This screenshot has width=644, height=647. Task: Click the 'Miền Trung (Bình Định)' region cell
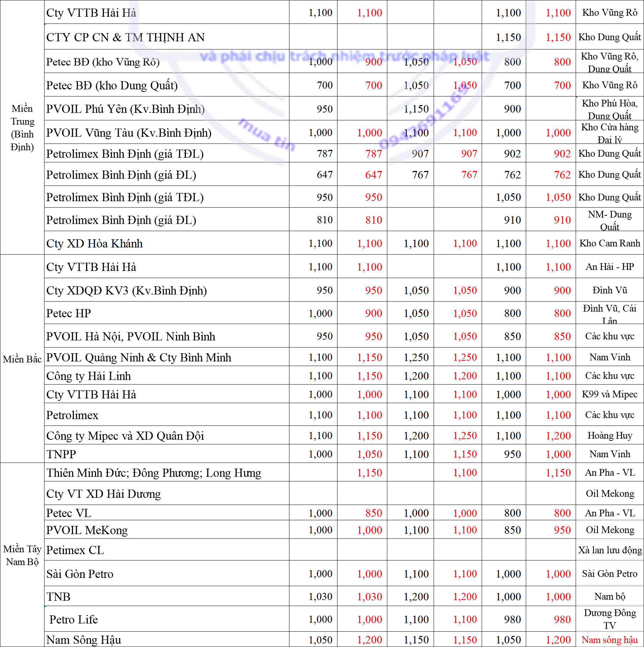(x=22, y=127)
